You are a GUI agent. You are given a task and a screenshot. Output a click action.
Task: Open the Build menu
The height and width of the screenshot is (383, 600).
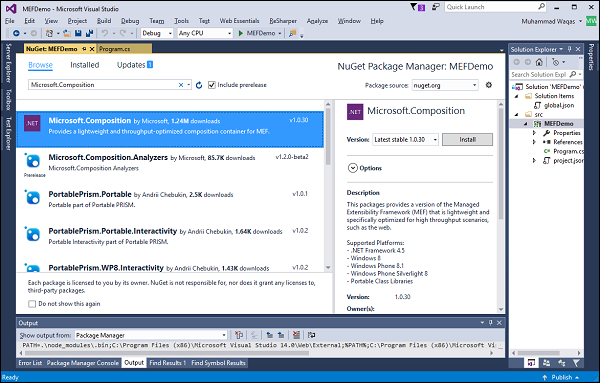pyautogui.click(x=104, y=21)
